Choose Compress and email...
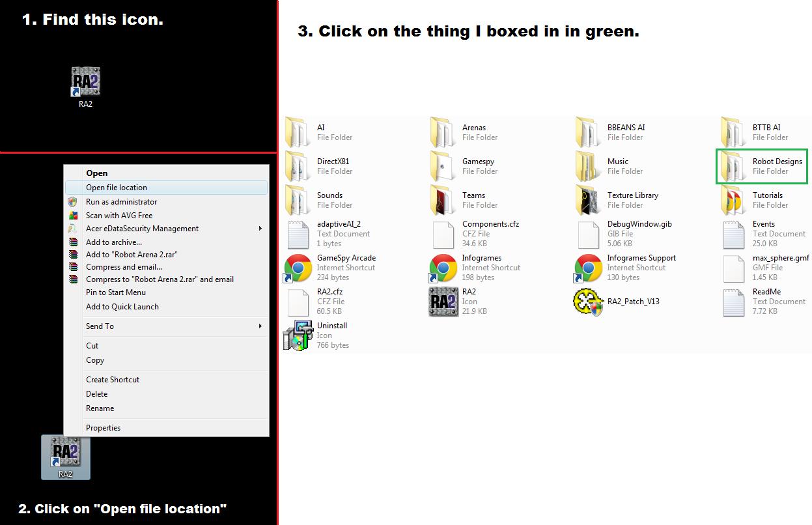 pyautogui.click(x=166, y=267)
